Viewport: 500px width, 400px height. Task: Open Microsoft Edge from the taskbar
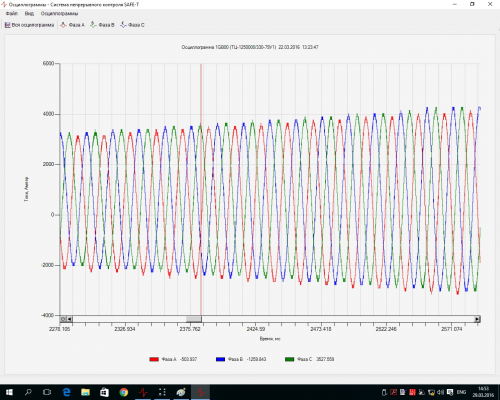[67, 392]
